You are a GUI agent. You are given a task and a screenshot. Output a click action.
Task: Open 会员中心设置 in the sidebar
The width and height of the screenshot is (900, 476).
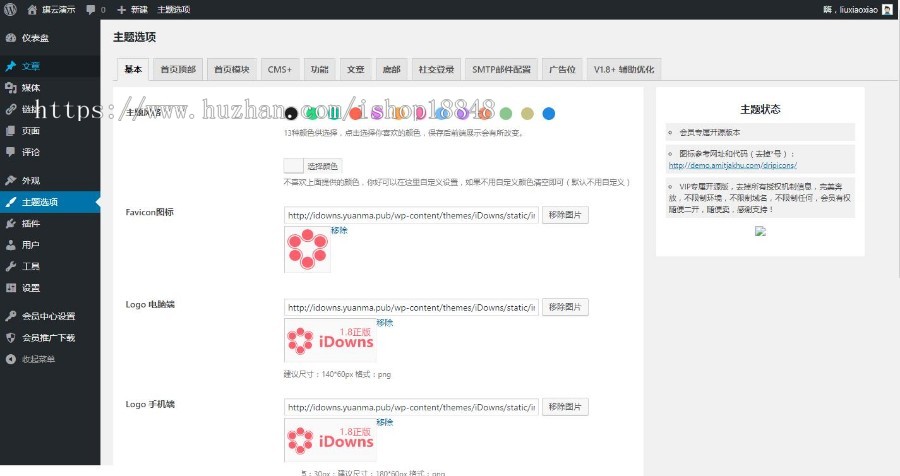[x=50, y=316]
